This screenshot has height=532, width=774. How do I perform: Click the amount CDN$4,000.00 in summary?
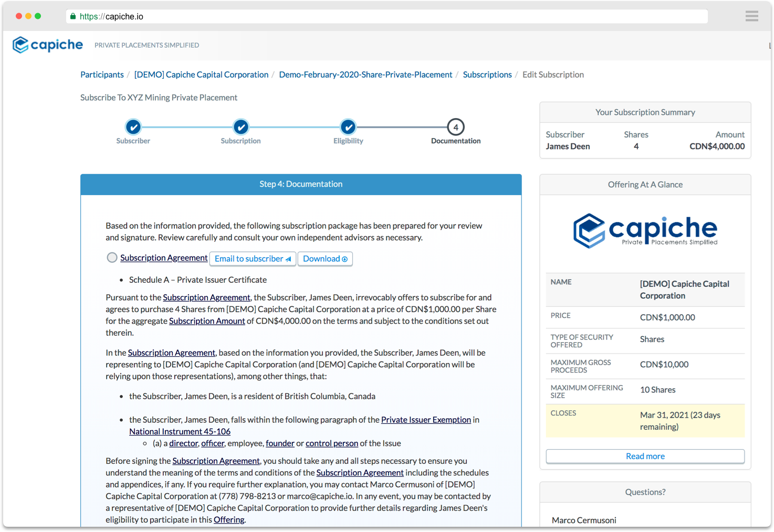717,146
